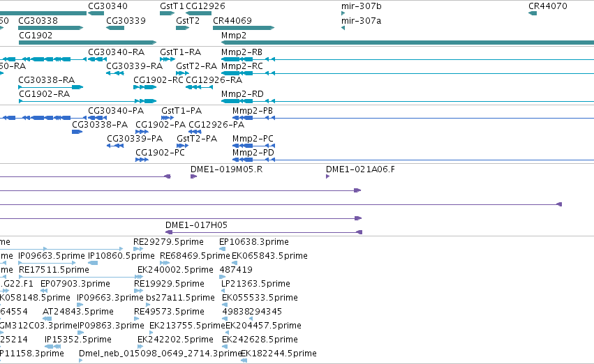This screenshot has height=364, width=594.
Task: Open protein Mmp2-PD label
Action: click(x=253, y=153)
